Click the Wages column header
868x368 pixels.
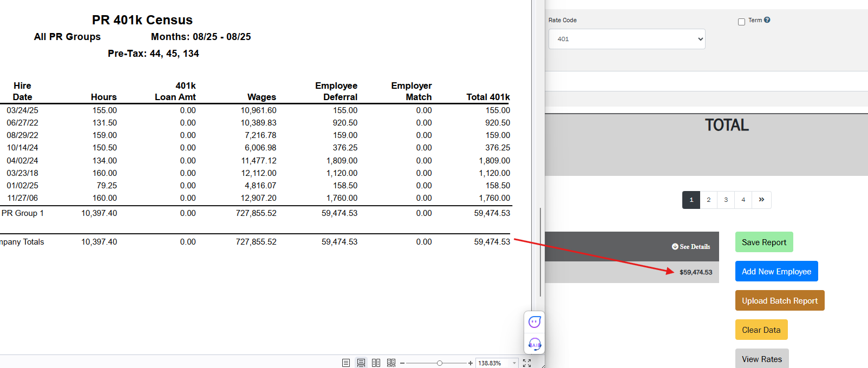pos(262,97)
